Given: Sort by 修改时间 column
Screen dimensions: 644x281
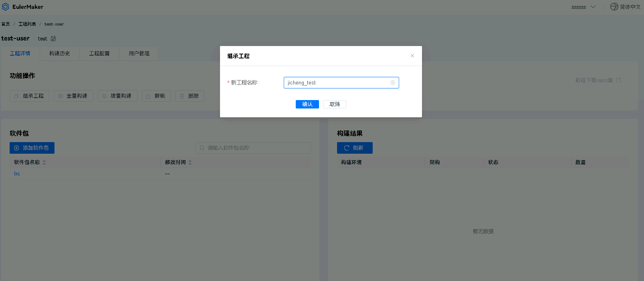Looking at the screenshot, I should pos(190,162).
